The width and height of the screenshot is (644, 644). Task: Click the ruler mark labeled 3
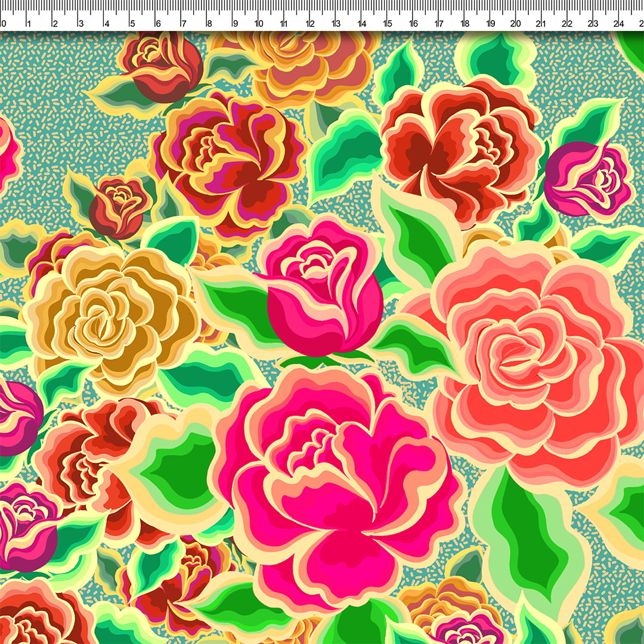[x=80, y=24]
